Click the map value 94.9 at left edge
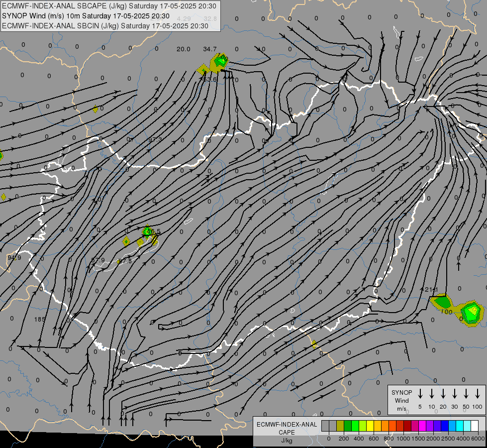This screenshot has height=448, width=487. coord(14,258)
